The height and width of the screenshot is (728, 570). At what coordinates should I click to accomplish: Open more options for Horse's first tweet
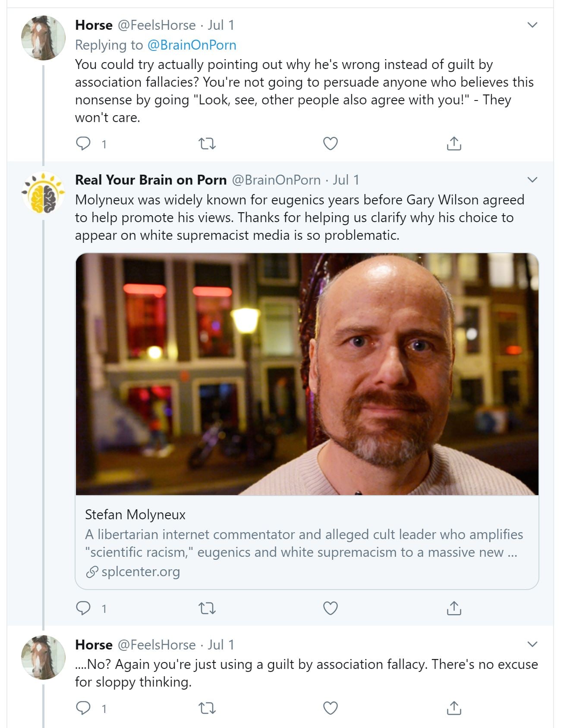532,25
